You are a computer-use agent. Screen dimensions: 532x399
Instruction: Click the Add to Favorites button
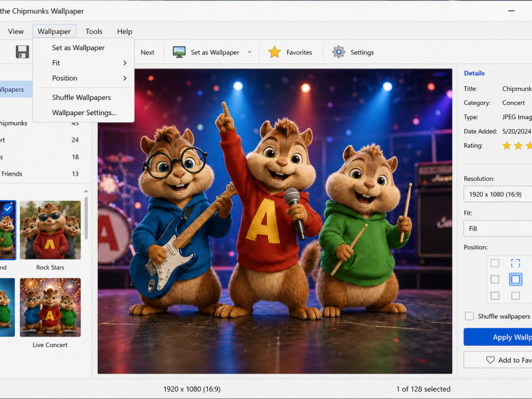(497, 360)
